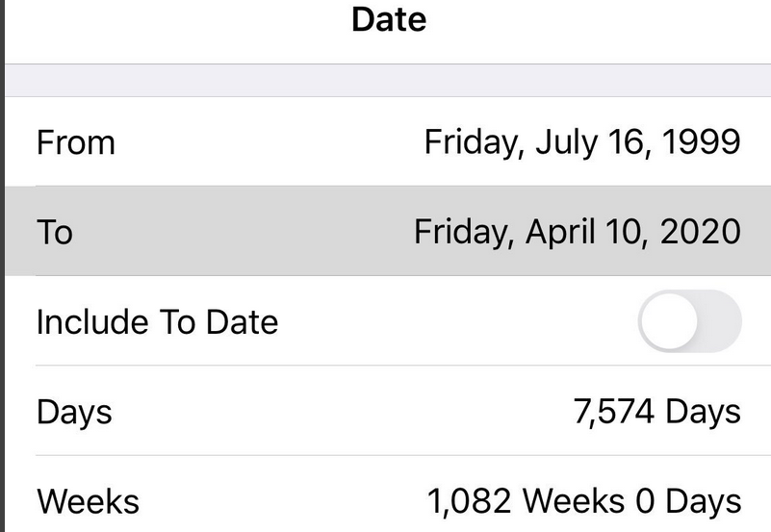This screenshot has width=771, height=532.
Task: Click the 1,082 Weeks 0 Days result
Action: tap(584, 501)
